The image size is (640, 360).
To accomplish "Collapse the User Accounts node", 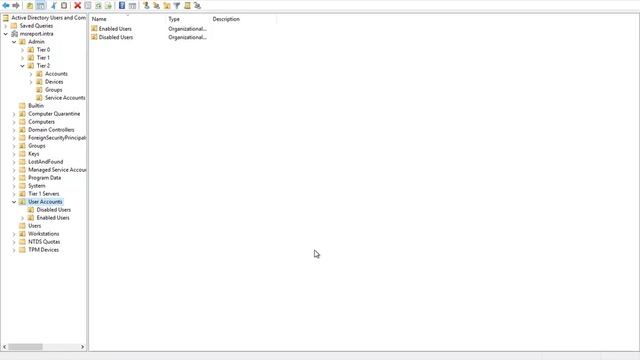I will pos(14,202).
